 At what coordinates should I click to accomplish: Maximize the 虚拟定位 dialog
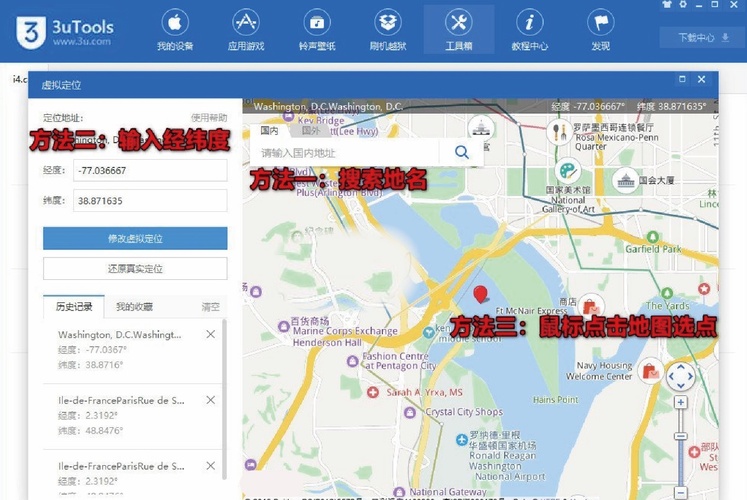click(682, 79)
